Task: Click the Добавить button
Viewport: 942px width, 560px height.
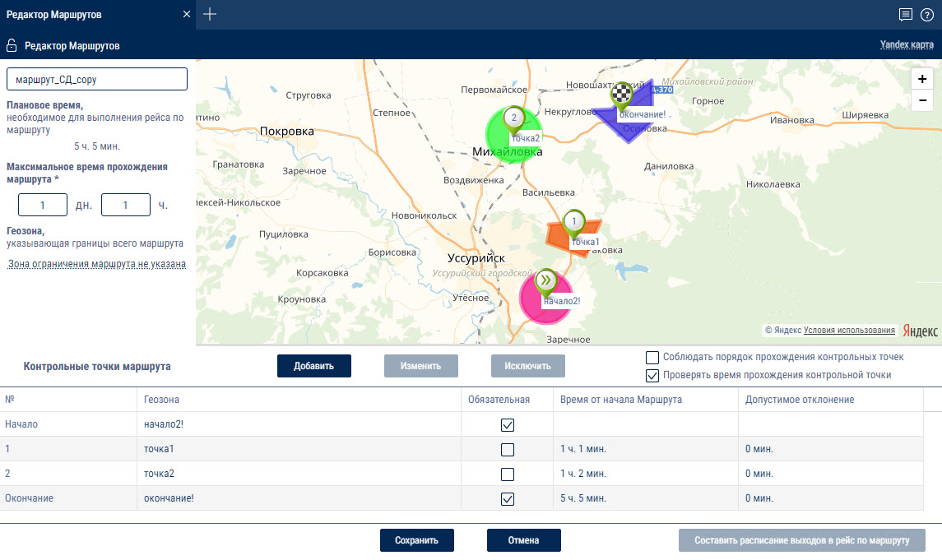Action: click(314, 366)
